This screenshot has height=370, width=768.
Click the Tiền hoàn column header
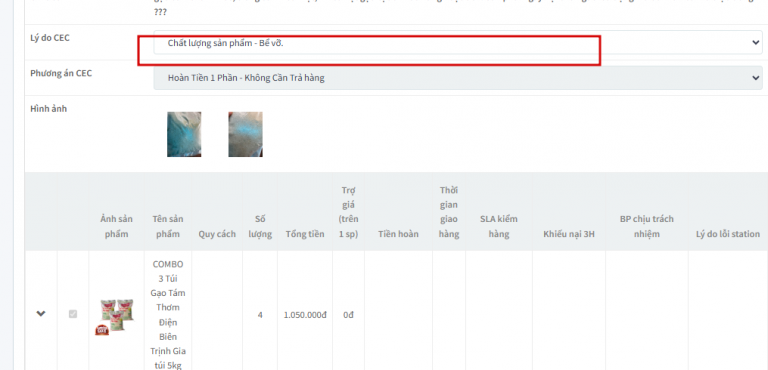point(398,234)
